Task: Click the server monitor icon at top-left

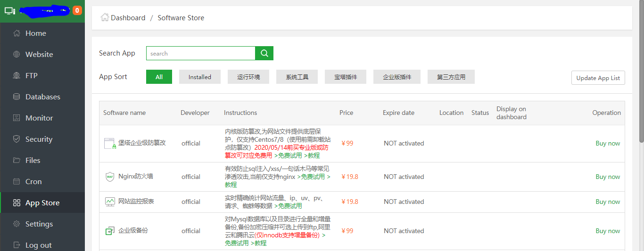Action: [10, 10]
